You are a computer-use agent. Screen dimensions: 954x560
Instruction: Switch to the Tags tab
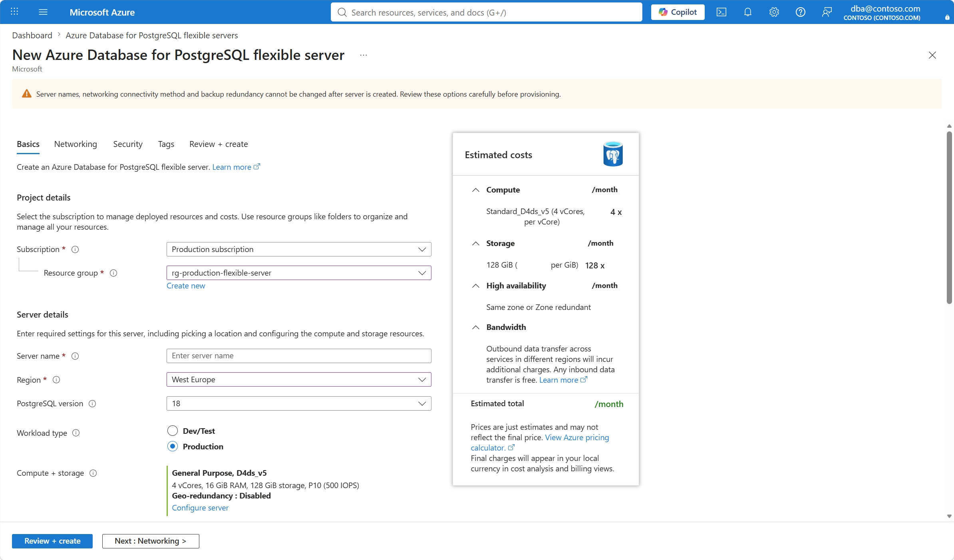click(x=166, y=144)
